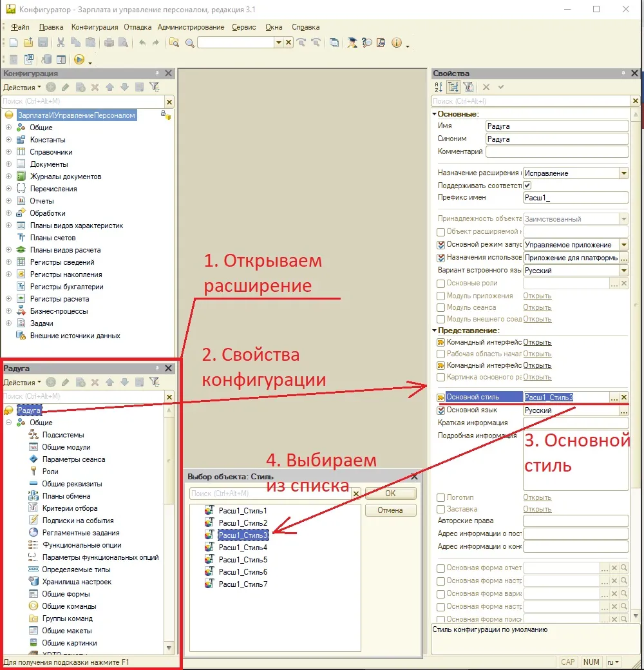This screenshot has height=670, width=644.
Task: Click the Комментарий input field
Action: [x=557, y=151]
